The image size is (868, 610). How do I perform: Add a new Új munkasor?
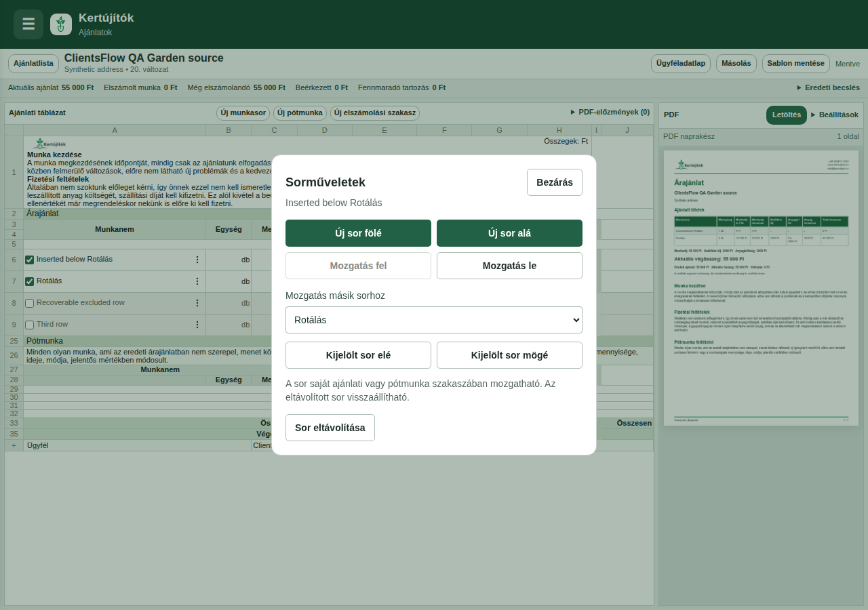click(x=243, y=113)
